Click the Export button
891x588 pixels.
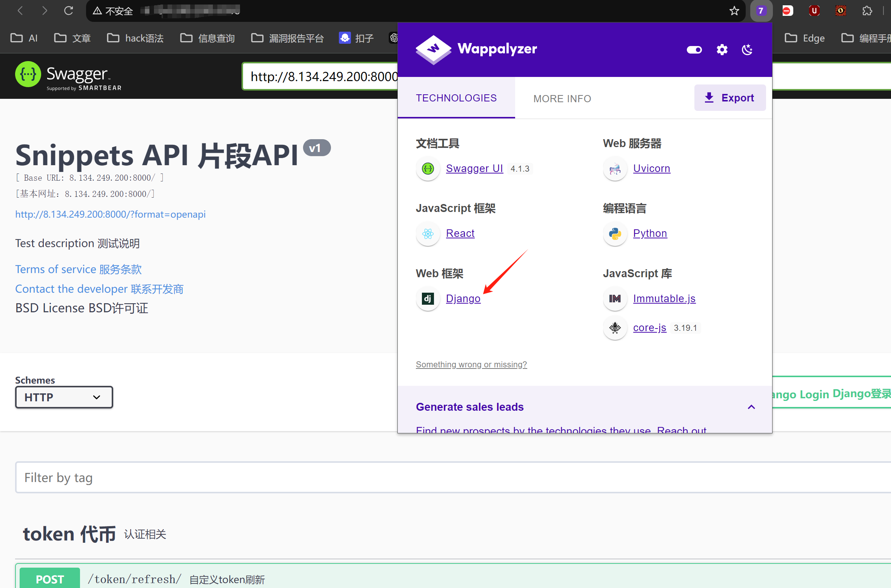pos(729,98)
